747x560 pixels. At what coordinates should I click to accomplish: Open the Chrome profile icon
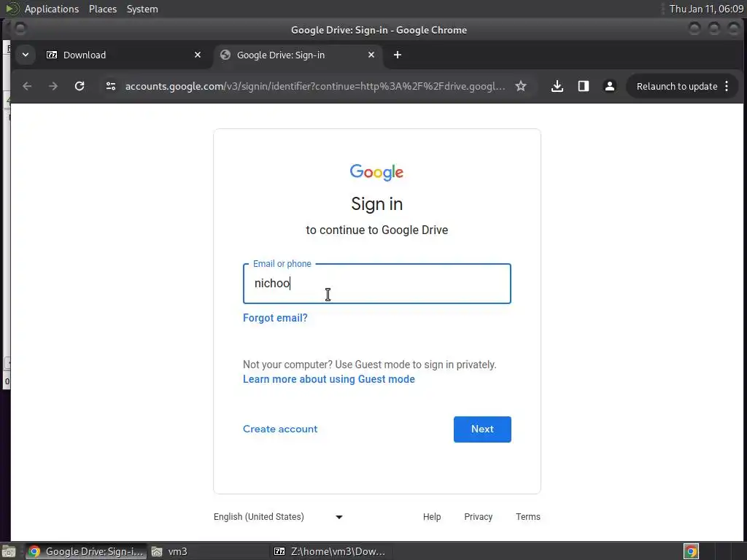[609, 86]
